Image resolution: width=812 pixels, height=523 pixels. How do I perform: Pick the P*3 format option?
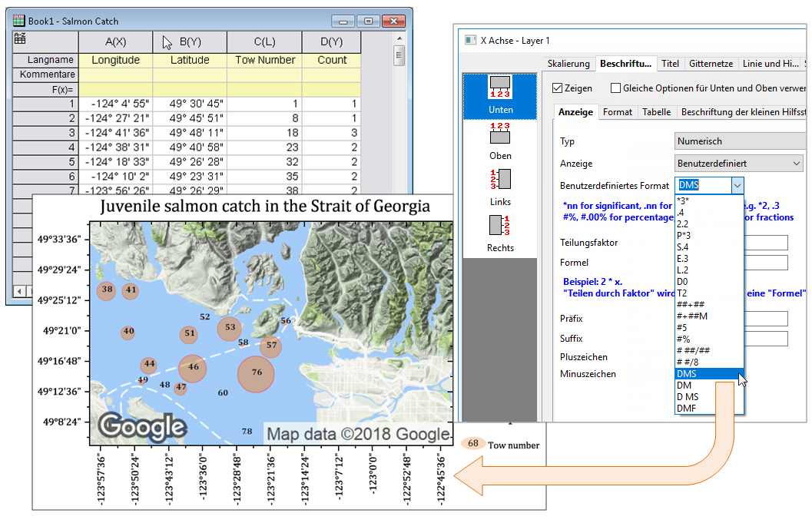[x=709, y=235]
